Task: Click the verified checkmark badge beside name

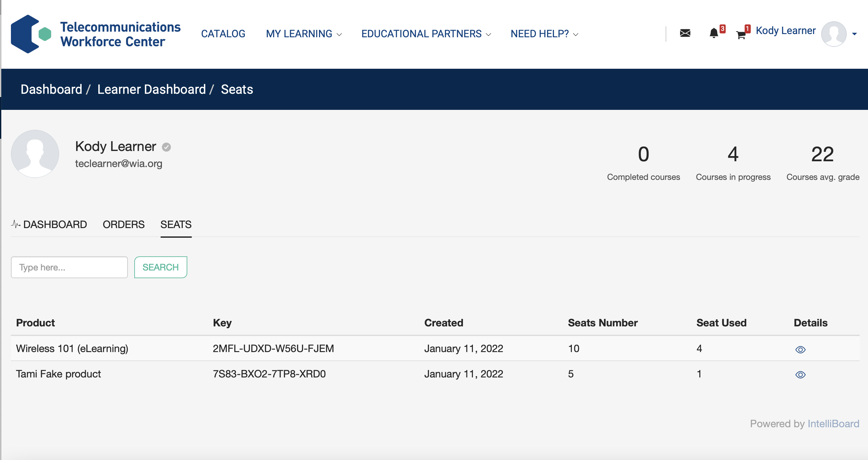Action: pyautogui.click(x=166, y=147)
